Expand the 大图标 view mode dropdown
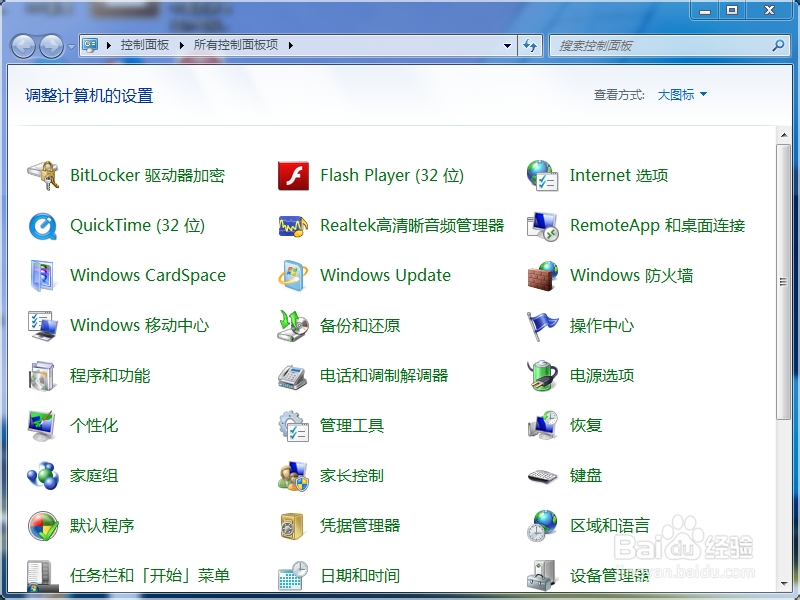Viewport: 800px width, 600px height. (x=682, y=94)
